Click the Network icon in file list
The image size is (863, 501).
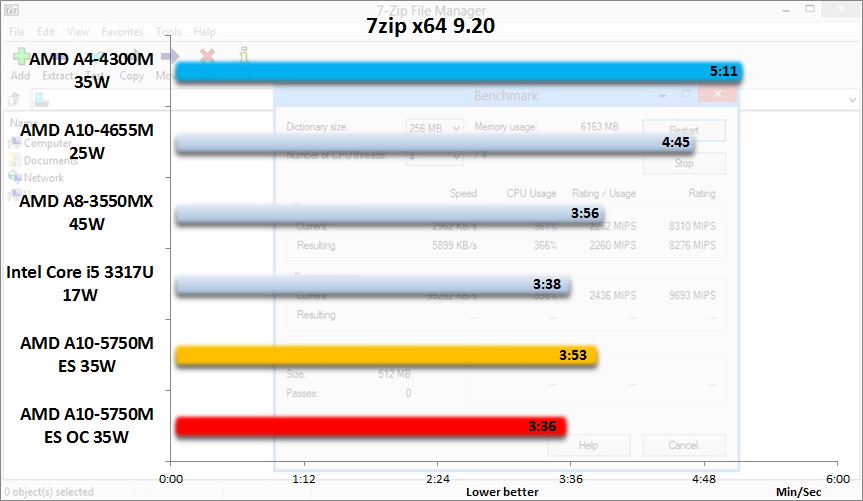(14, 177)
